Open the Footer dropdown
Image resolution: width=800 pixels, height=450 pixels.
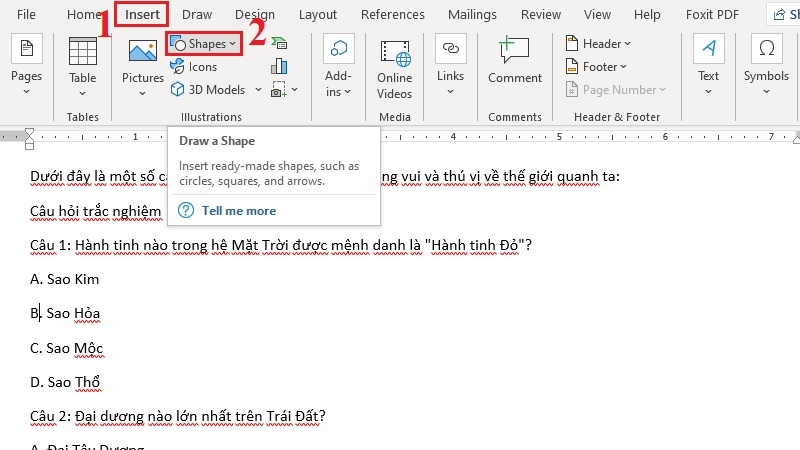tap(596, 67)
